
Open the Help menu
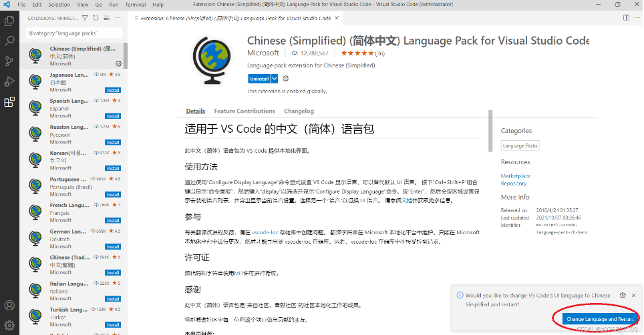(x=158, y=5)
